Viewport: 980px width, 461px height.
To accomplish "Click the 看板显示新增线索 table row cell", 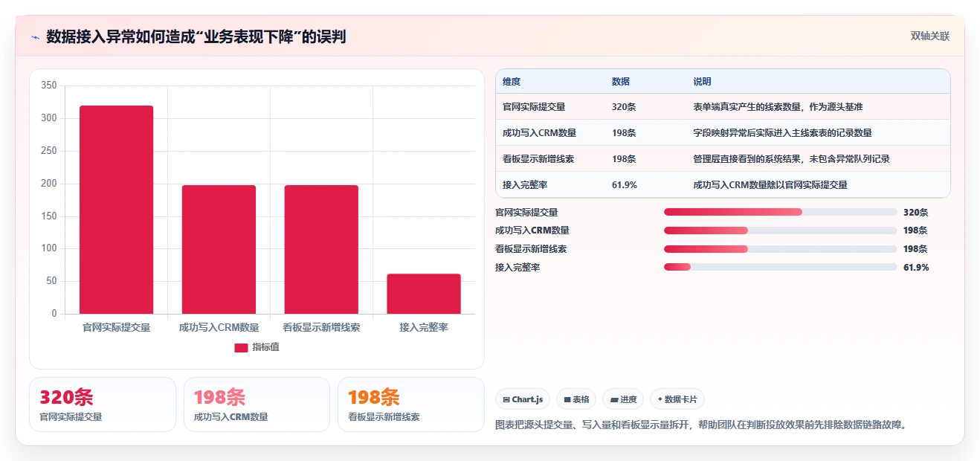I will pyautogui.click(x=538, y=159).
